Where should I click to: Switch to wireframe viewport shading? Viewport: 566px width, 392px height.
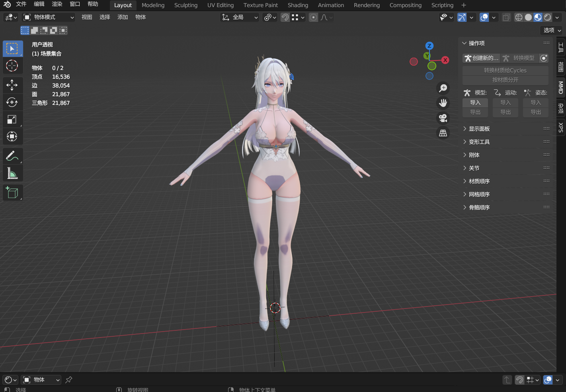tap(519, 17)
